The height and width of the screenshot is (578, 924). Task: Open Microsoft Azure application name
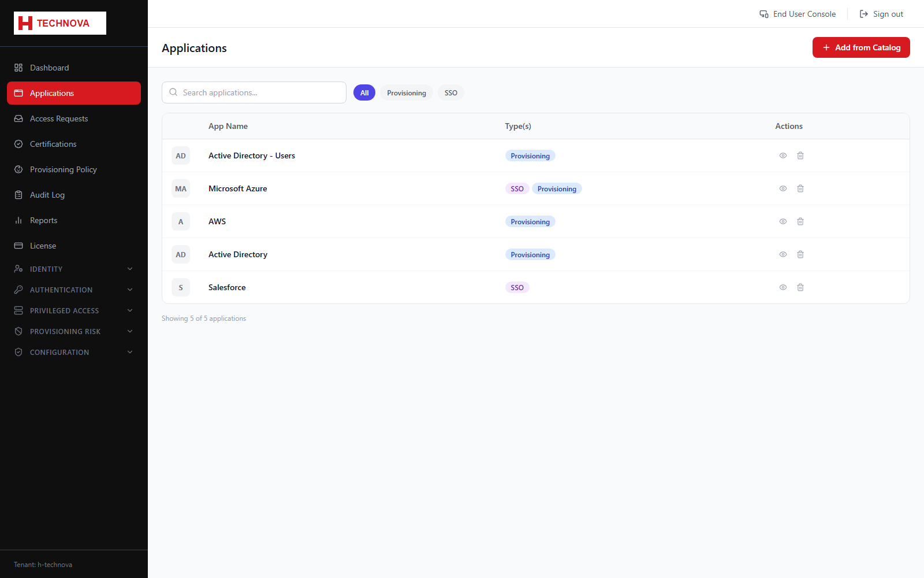238,188
